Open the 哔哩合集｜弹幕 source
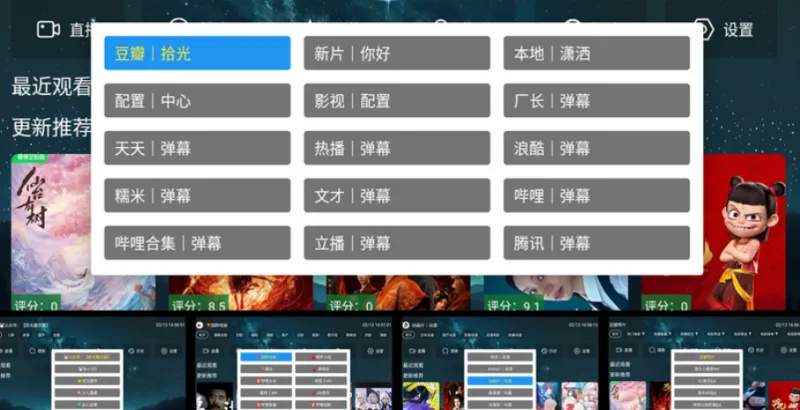The width and height of the screenshot is (800, 410). tap(197, 243)
